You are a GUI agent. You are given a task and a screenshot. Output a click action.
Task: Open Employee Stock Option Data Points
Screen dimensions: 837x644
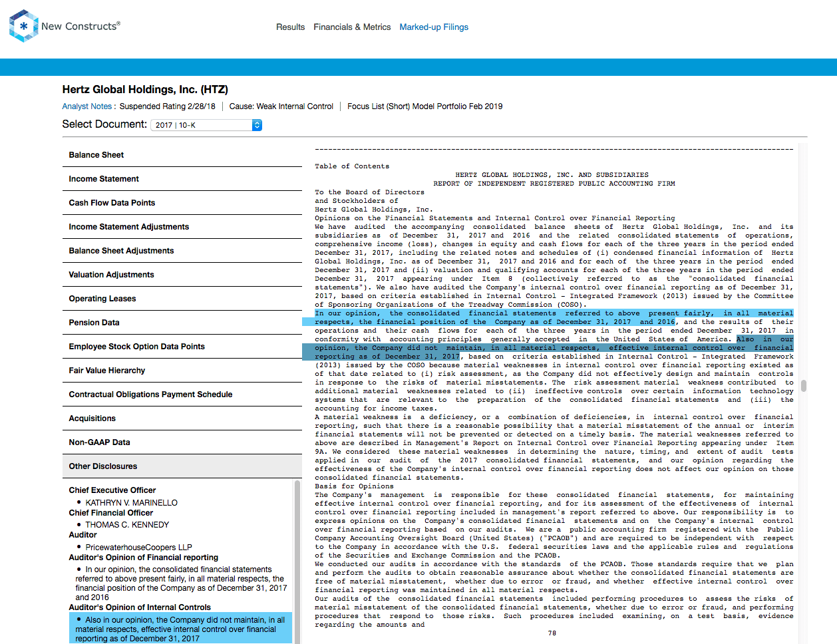pyautogui.click(x=182, y=347)
